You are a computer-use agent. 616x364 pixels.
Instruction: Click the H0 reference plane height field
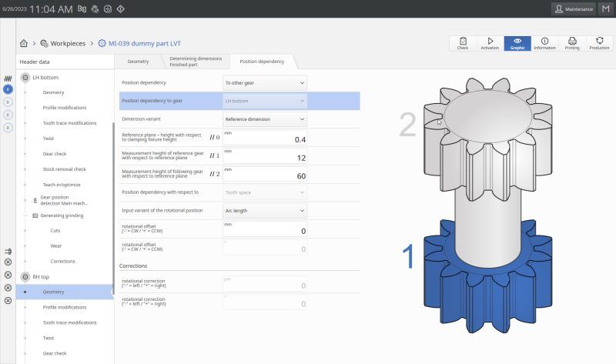[x=265, y=138]
